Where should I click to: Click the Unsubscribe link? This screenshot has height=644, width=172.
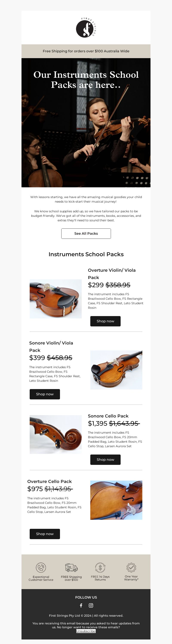pos(86,631)
